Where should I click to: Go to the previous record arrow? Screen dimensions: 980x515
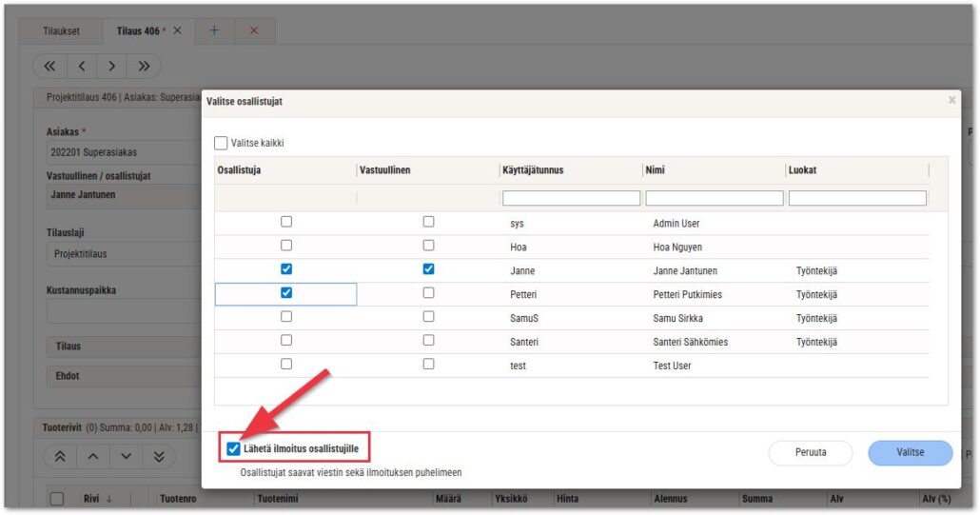[81, 67]
